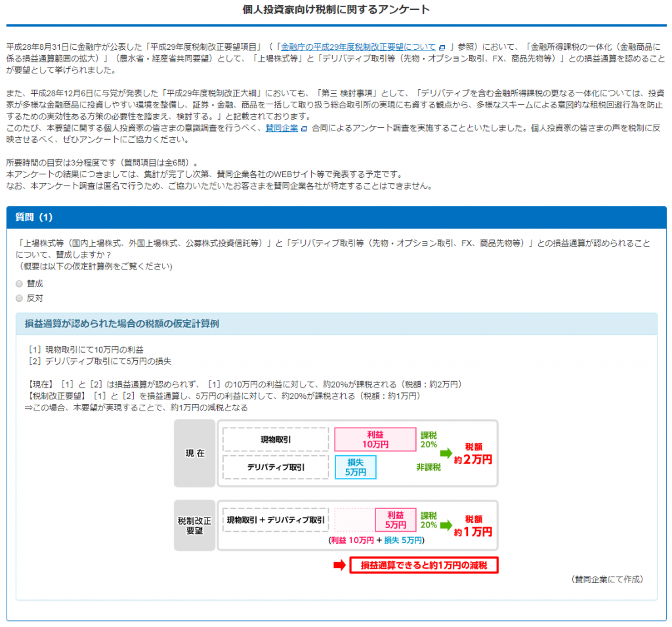
Task: Click red arrow before 損益通算できると box
Action: coord(339,565)
